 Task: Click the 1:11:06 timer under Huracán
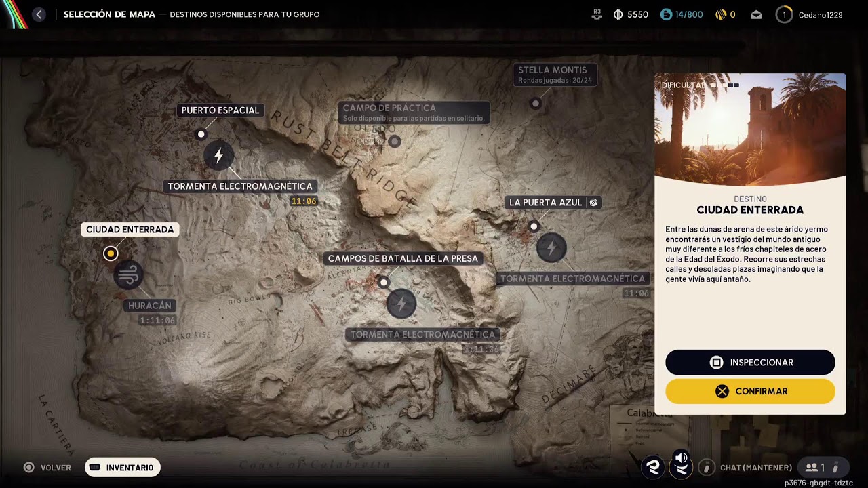click(x=157, y=321)
